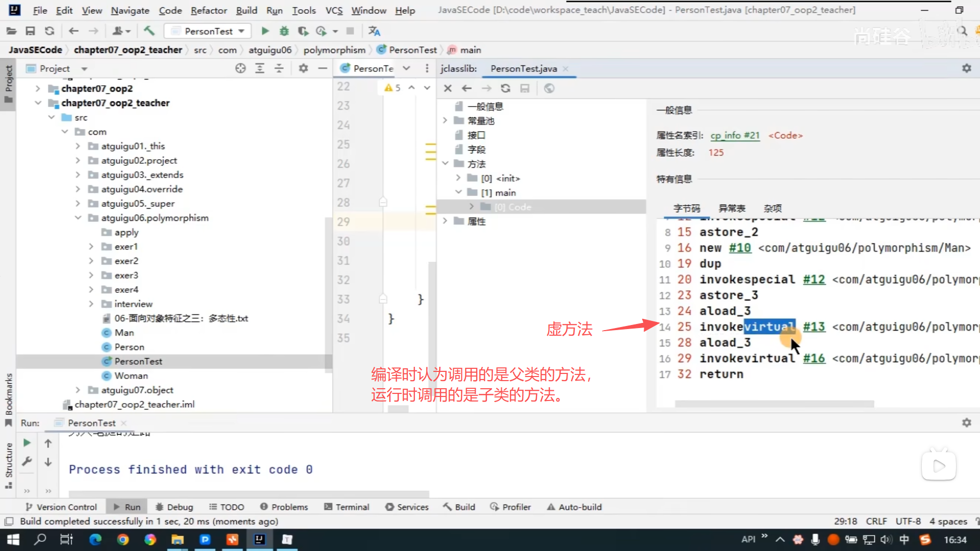
Task: Click jclasslib refresh icon
Action: click(x=505, y=88)
